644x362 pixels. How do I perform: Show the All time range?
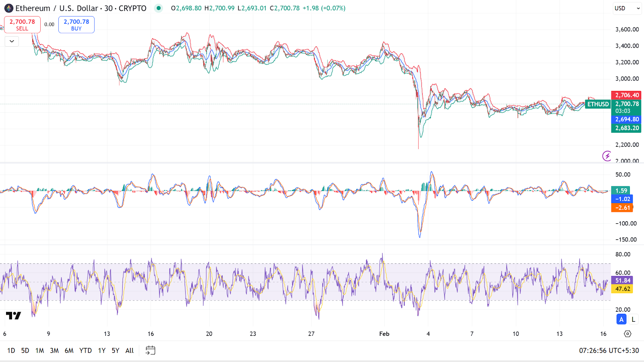point(130,350)
